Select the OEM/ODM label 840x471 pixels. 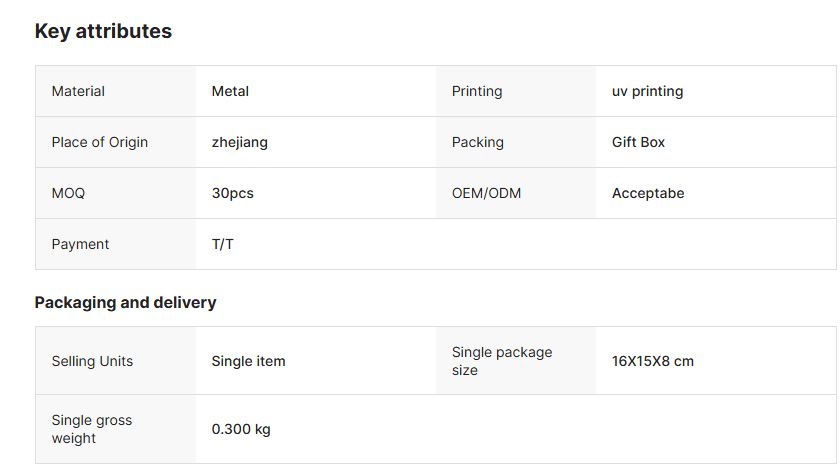pos(486,193)
